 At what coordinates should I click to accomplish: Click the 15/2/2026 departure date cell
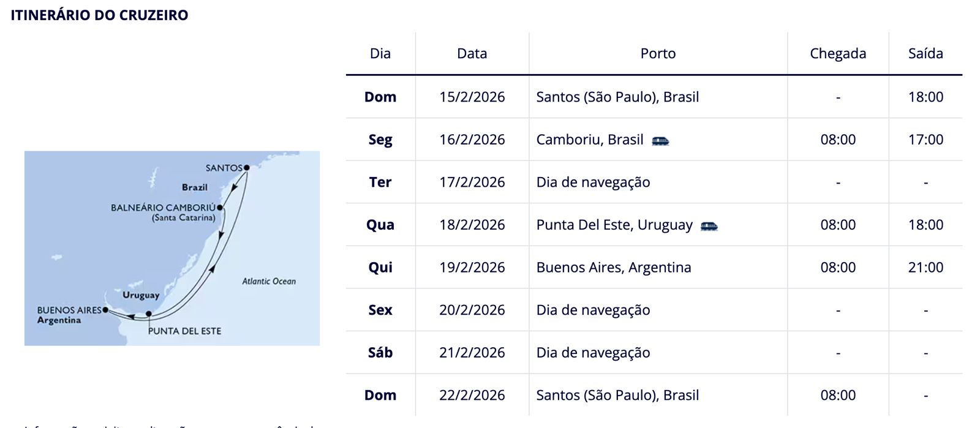[x=472, y=97]
